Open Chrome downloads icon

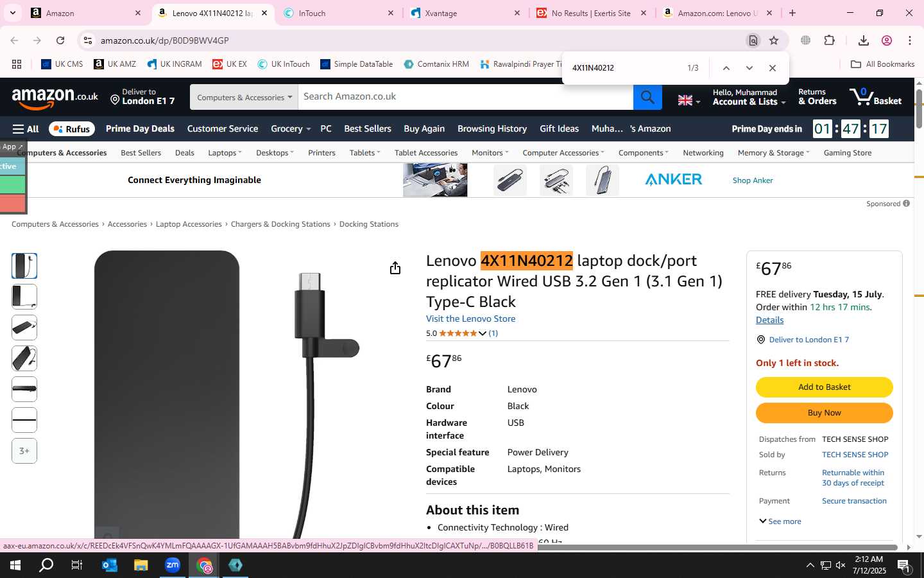coord(863,40)
